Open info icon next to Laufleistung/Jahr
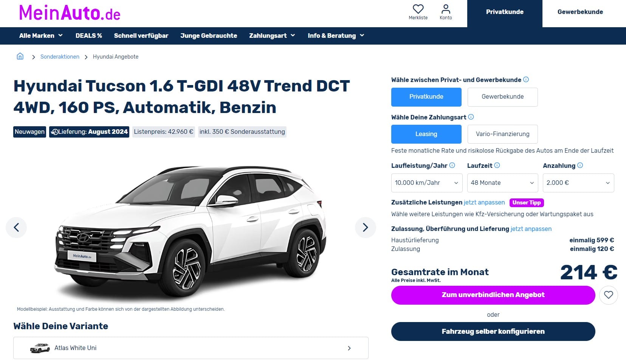Image resolution: width=626 pixels, height=364 pixels. (x=452, y=165)
